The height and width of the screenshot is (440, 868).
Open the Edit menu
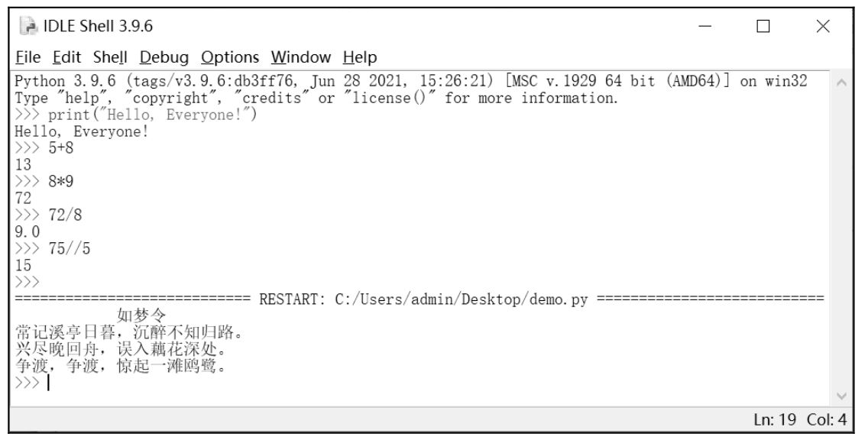point(67,57)
